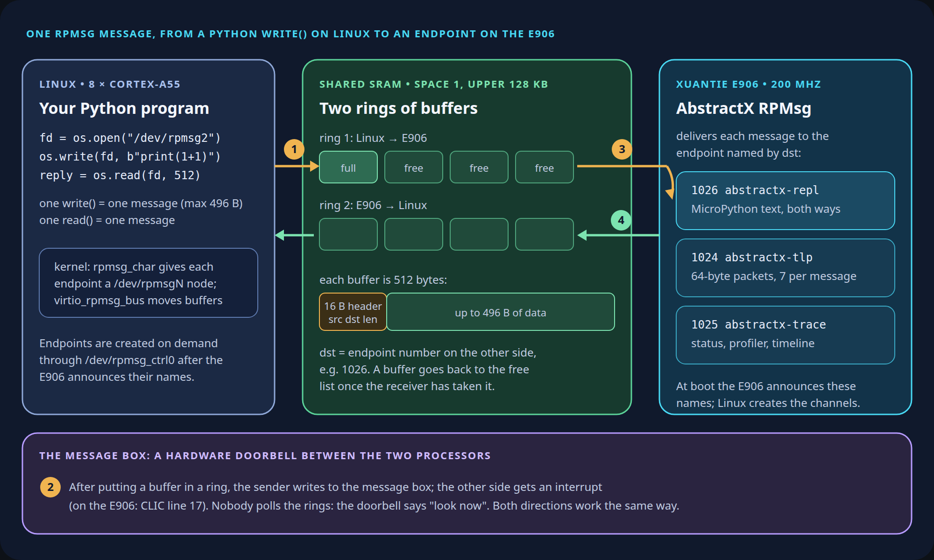Click the text "one read() = one message"

[x=107, y=220]
